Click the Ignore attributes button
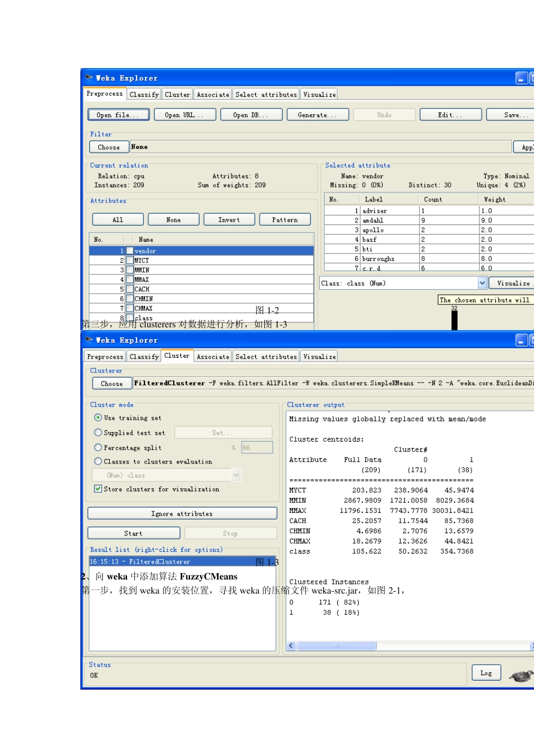 click(182, 514)
